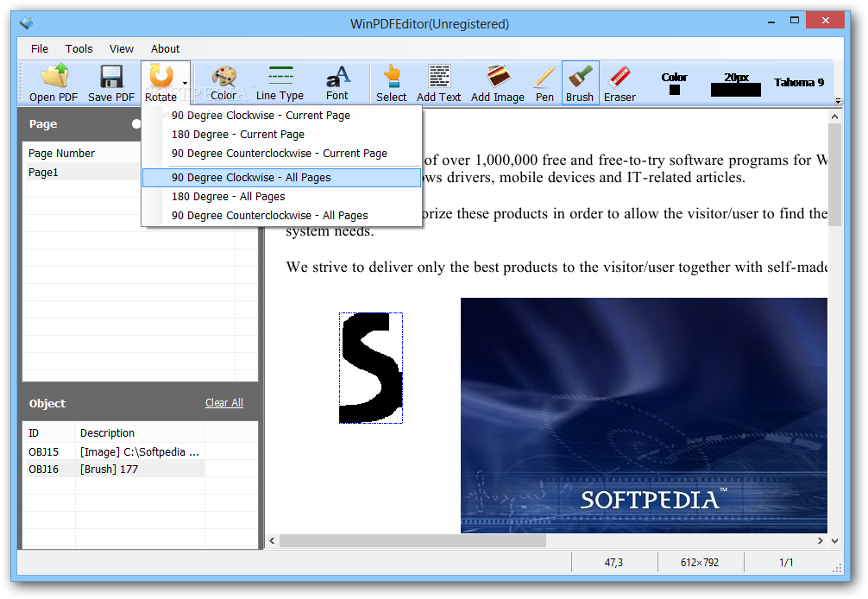The image size is (868, 599).
Task: Click the [Image] C:\Softpedia description cell
Action: point(140,451)
